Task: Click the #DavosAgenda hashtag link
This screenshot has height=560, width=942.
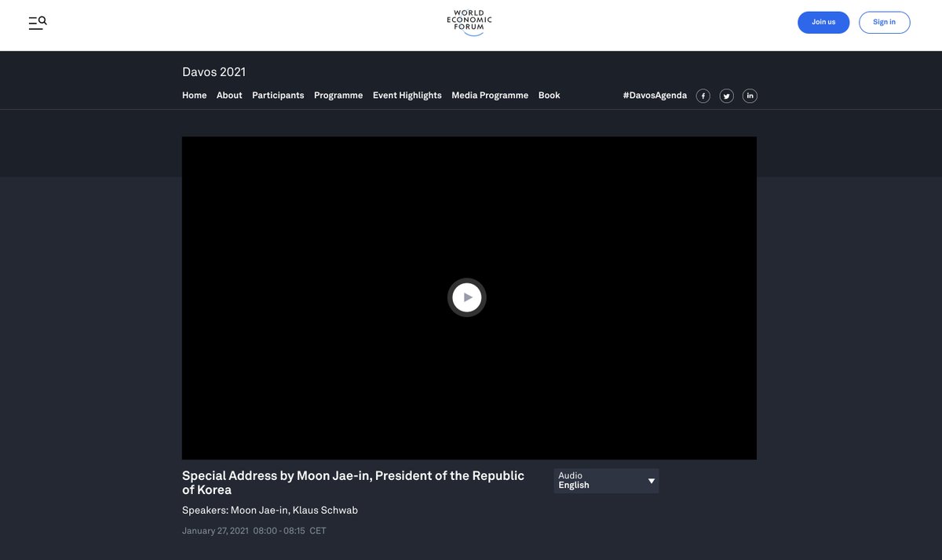Action: point(655,95)
